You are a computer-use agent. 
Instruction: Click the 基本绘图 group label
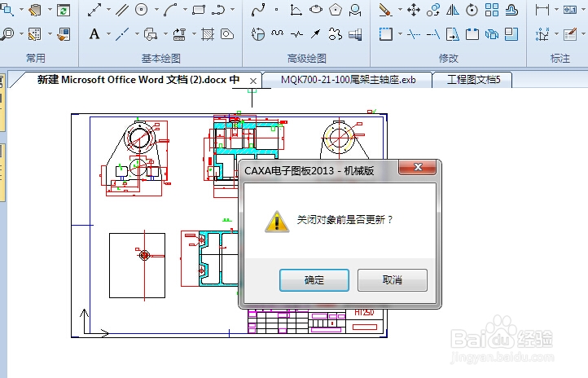(161, 59)
